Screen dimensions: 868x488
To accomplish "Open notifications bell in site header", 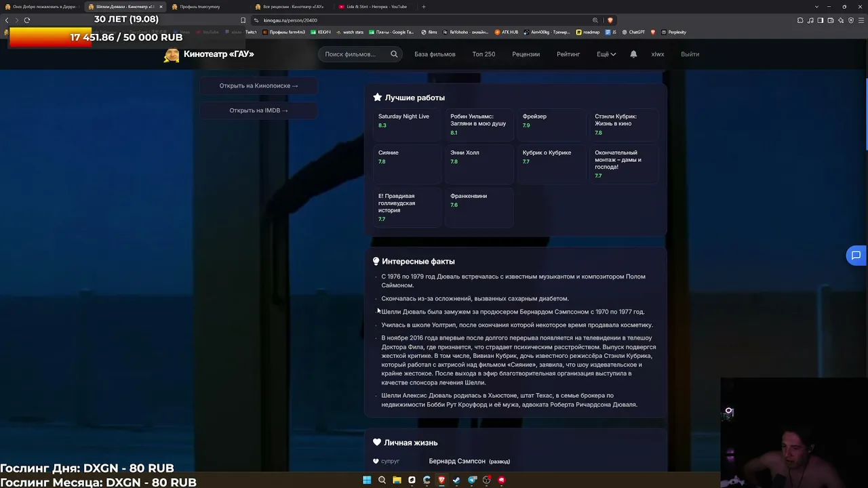I will [x=633, y=54].
